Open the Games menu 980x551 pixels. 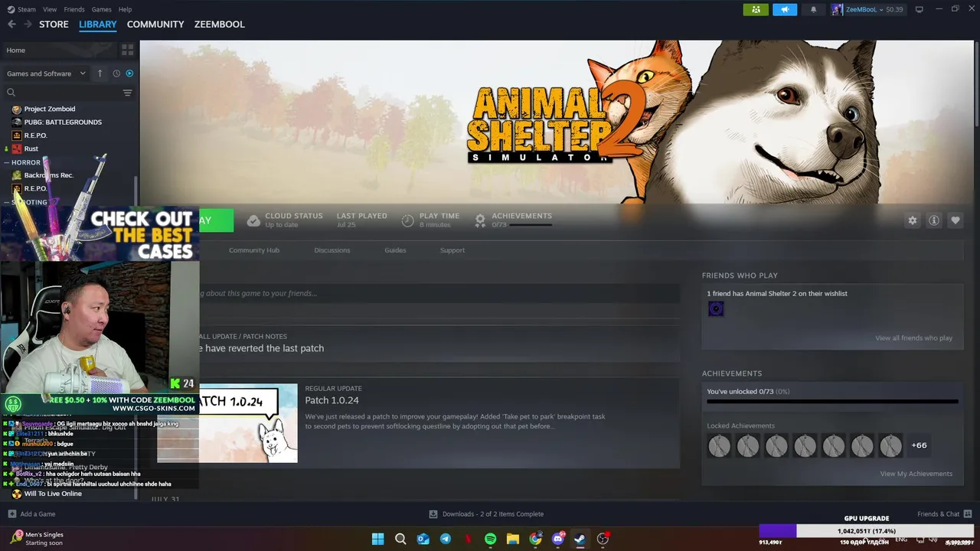pos(101,9)
